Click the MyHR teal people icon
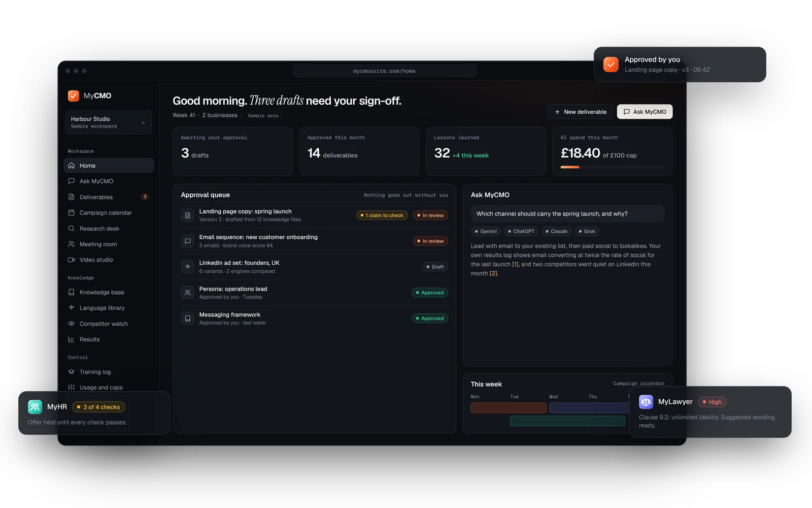The width and height of the screenshot is (812, 508). [x=35, y=407]
